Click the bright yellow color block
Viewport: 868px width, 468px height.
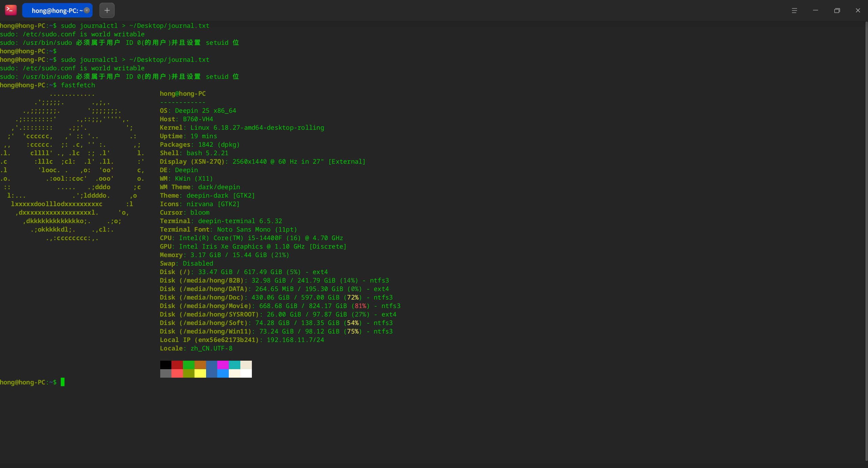pos(200,373)
